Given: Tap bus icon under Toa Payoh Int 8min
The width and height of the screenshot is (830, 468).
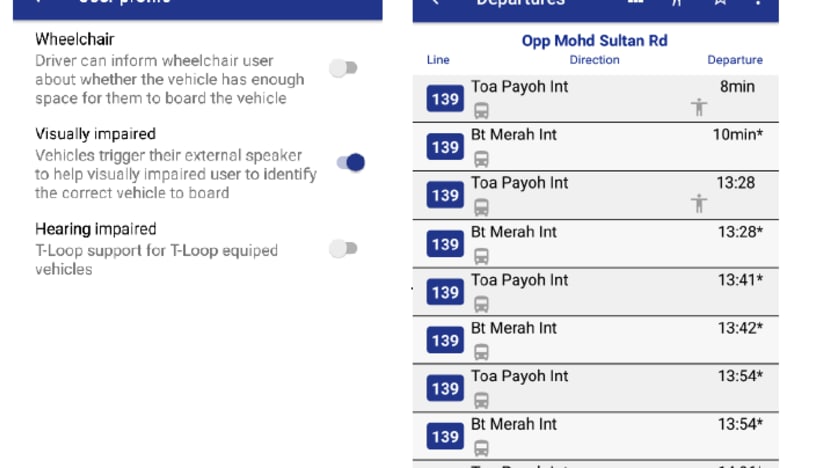Looking at the screenshot, I should pos(481,111).
